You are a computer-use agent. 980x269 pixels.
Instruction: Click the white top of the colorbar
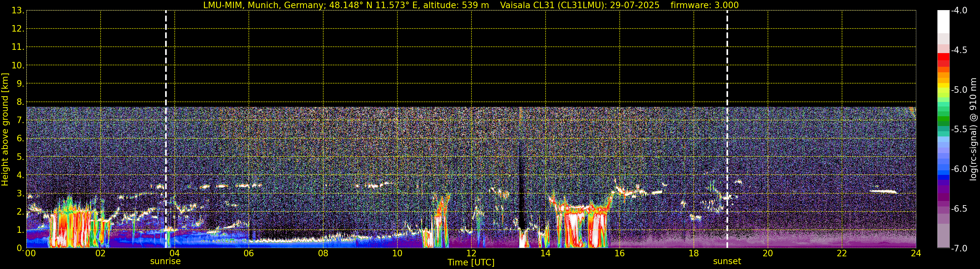[943, 21]
